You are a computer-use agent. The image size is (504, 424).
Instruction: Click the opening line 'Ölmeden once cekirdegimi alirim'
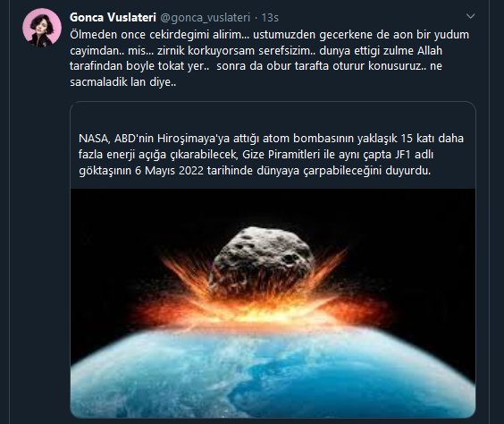tap(159, 34)
